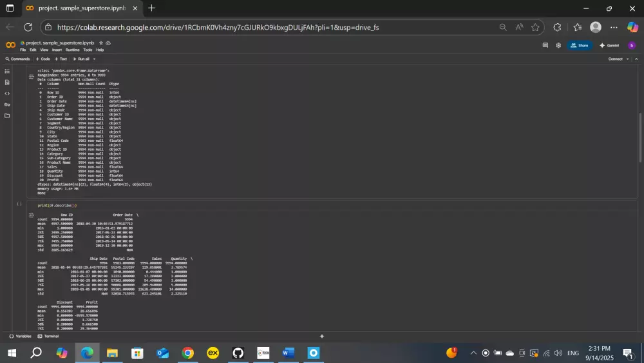Open the Code snippets sidebar panel
644x363 pixels.
pyautogui.click(x=7, y=93)
